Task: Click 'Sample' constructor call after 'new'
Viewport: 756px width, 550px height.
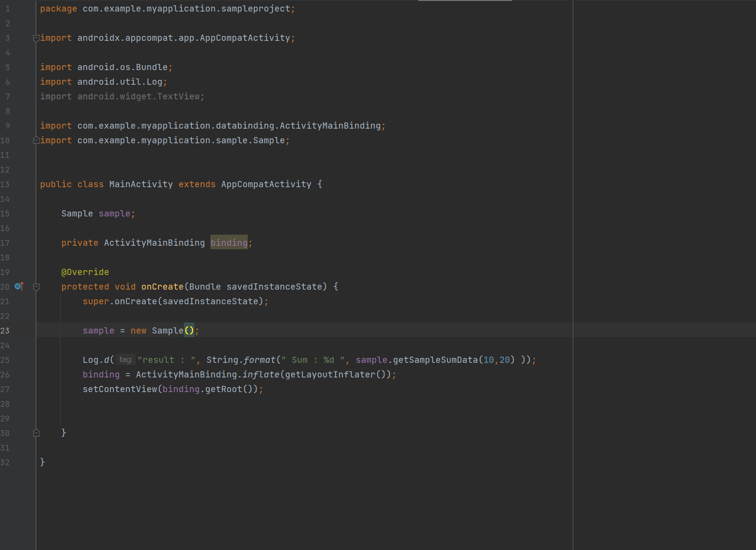Action: [168, 330]
